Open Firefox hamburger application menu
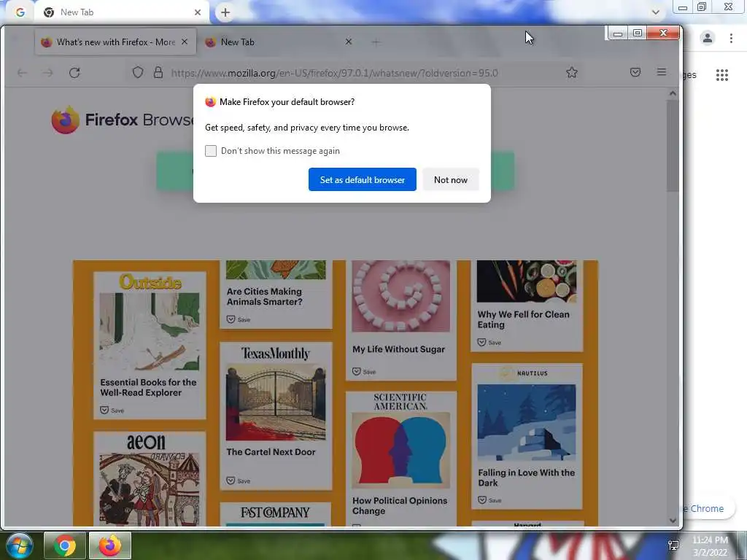Image resolution: width=747 pixels, height=560 pixels. 661,72
